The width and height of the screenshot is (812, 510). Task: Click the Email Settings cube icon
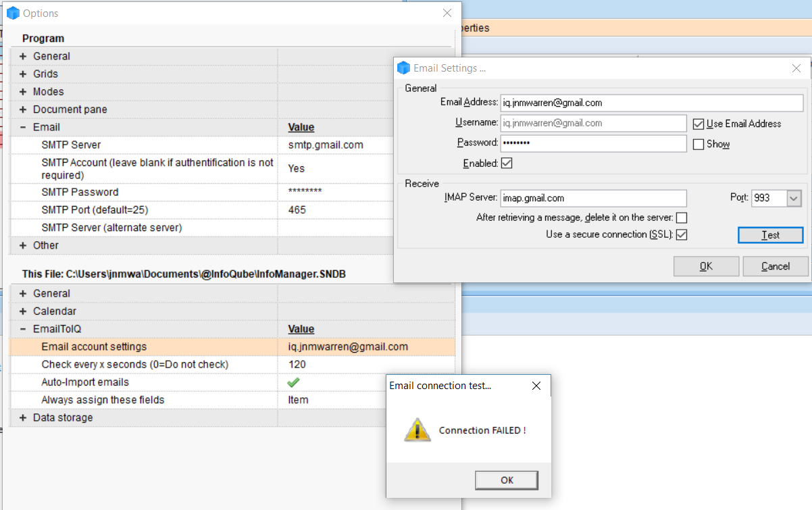pos(403,68)
